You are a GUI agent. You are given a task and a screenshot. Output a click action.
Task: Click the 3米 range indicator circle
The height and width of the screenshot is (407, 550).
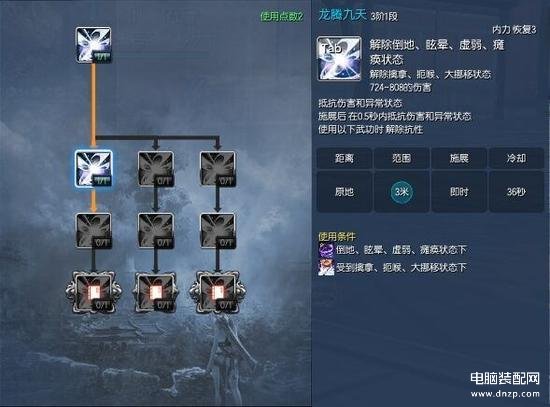[x=402, y=192]
